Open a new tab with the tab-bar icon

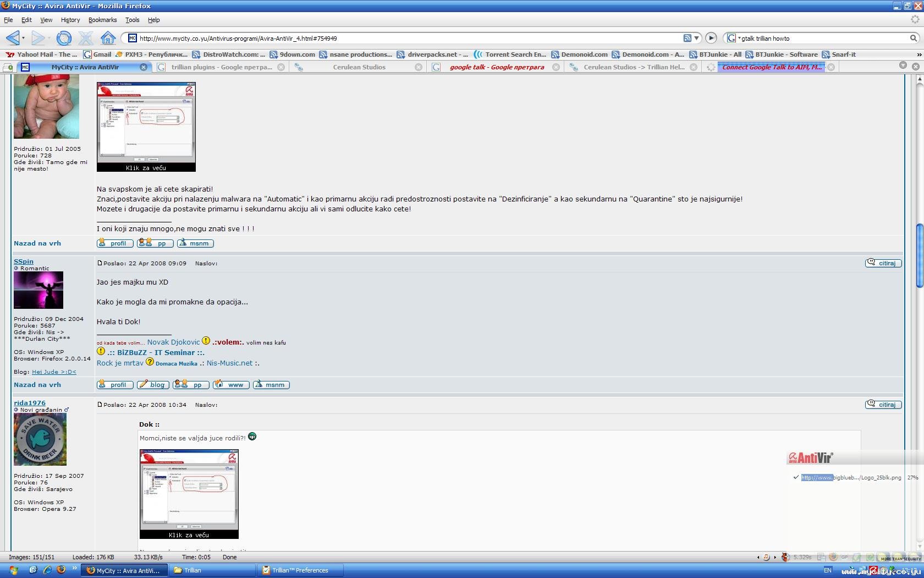pyautogui.click(x=8, y=67)
